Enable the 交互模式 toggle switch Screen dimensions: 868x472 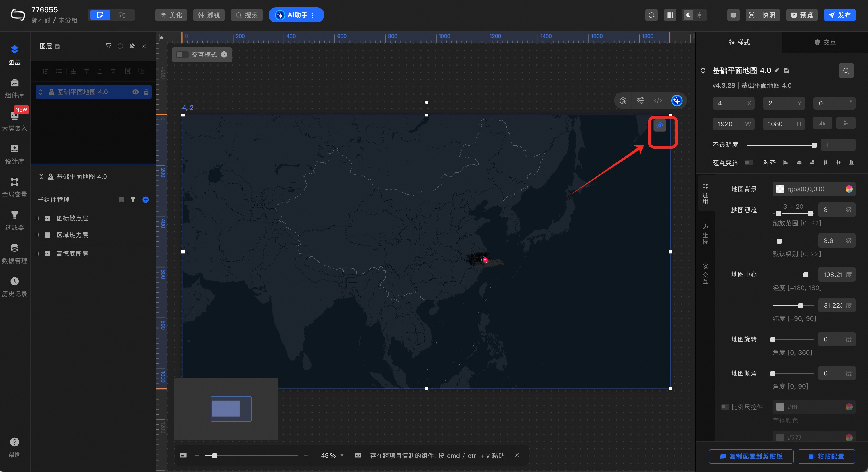tap(182, 55)
